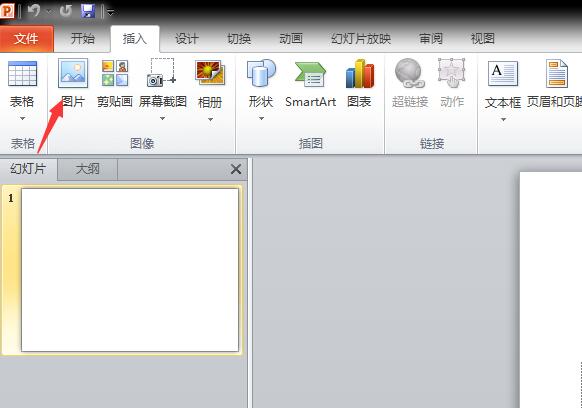This screenshot has width=582, height=408.
Task: Click the 相册 photo album icon
Action: coord(210,73)
